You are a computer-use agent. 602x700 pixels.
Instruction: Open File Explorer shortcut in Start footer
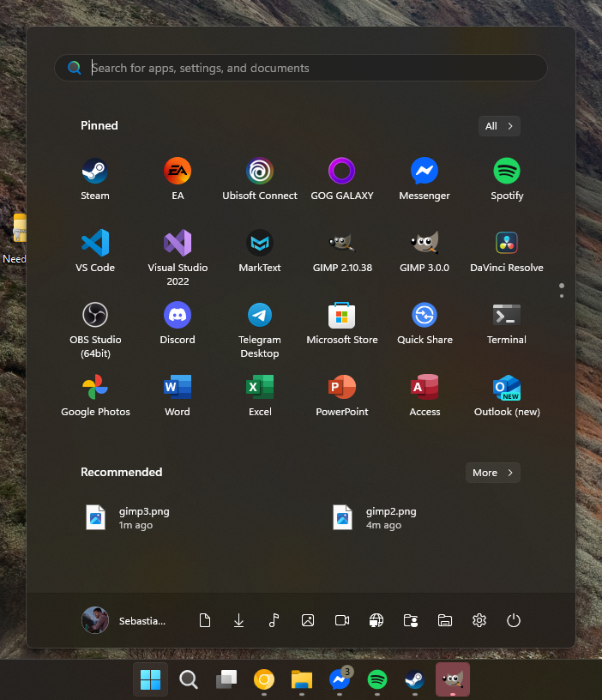point(445,620)
